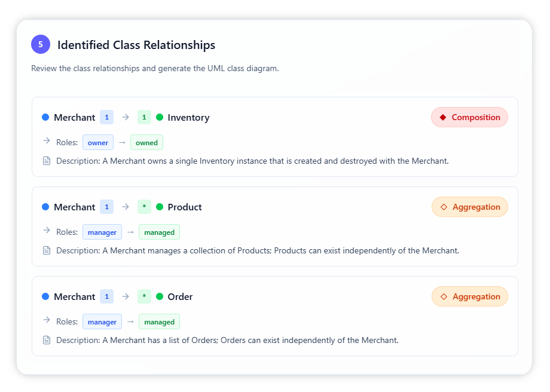Click the Identified Class Relationships heading
550x392 pixels.
(x=136, y=45)
